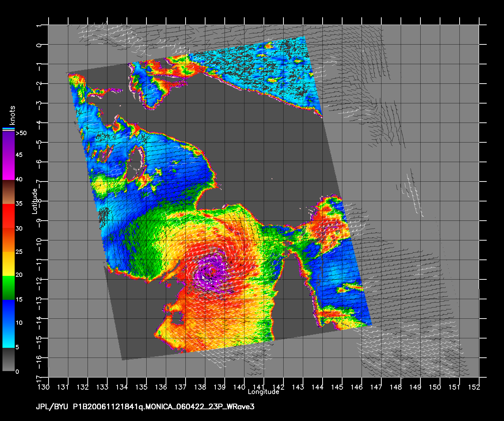
Task: Click the longitude label 133
Action: (x=102, y=387)
